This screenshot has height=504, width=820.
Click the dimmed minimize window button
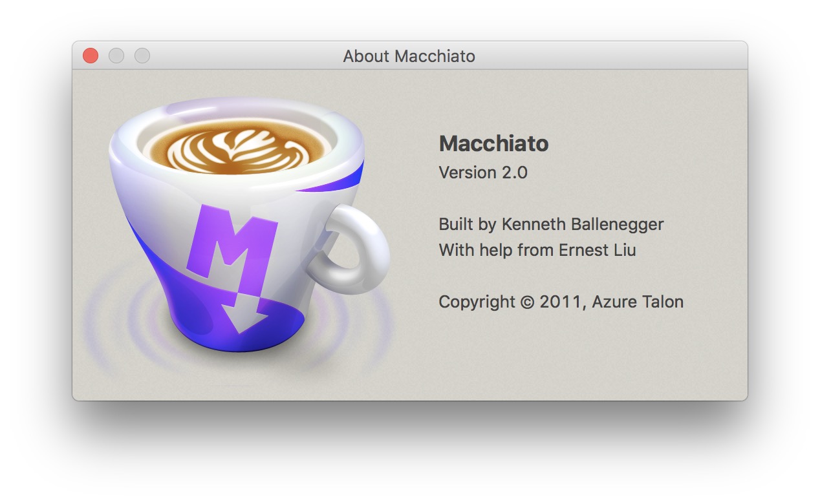(x=116, y=56)
